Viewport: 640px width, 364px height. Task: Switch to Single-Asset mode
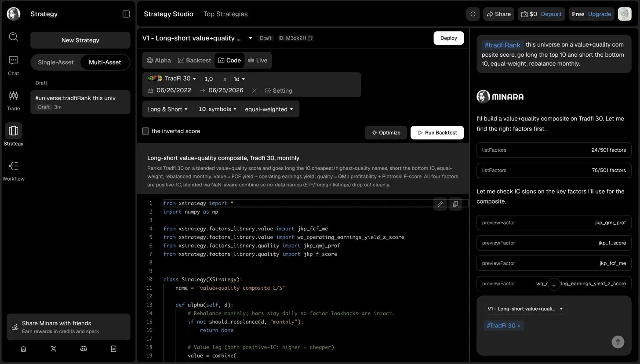56,62
